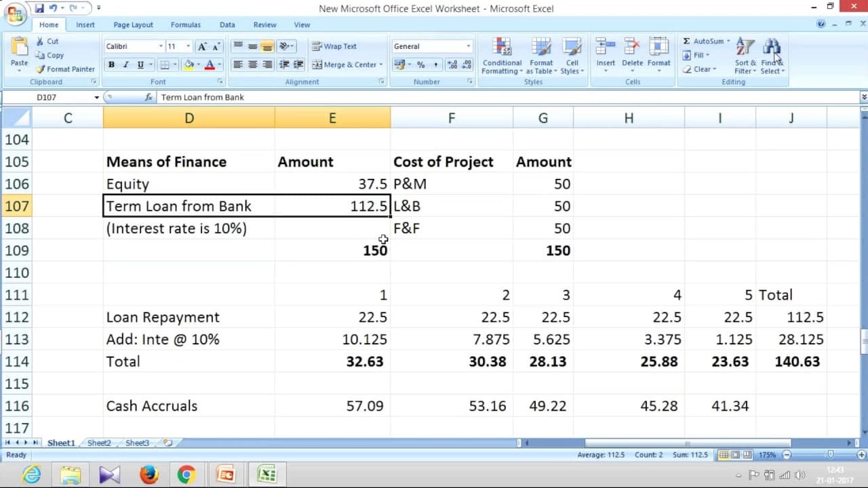
Task: Switch to the Page Layout tab
Action: 133,25
